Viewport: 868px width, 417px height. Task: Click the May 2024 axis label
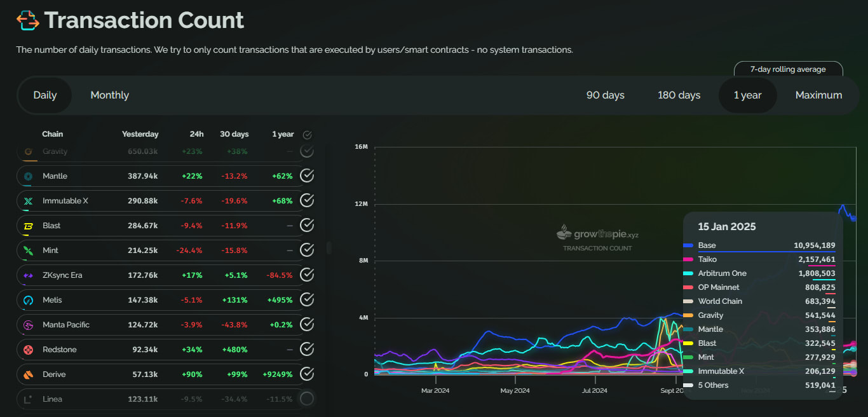click(515, 390)
